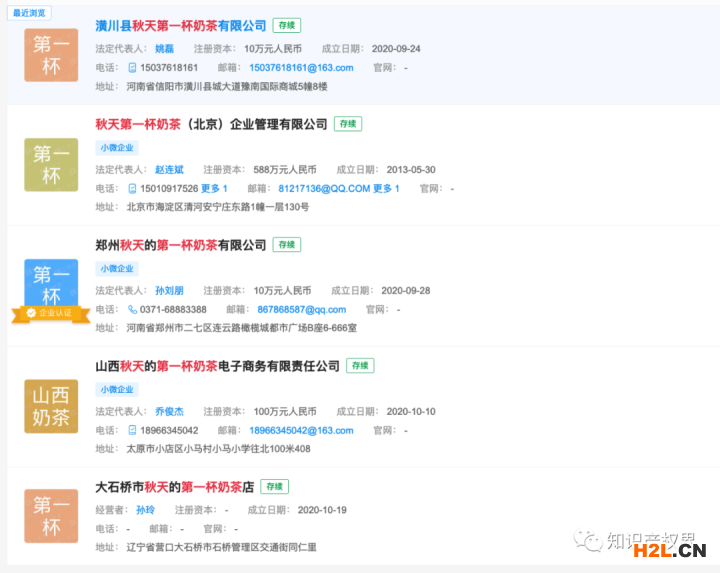720x573 pixels.
Task: Select founding date 2013-05-30
Action: [411, 170]
